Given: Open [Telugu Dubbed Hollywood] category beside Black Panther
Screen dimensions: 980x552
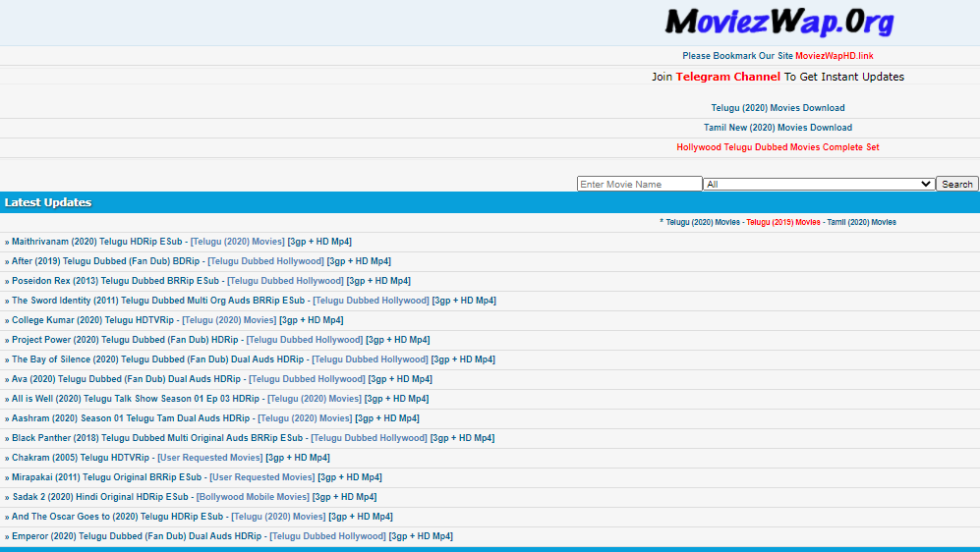Looking at the screenshot, I should coord(369,438).
